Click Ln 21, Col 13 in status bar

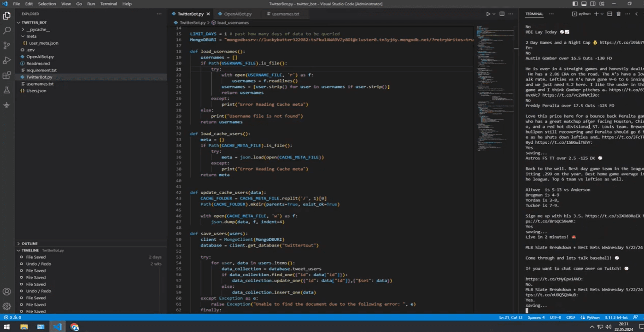pyautogui.click(x=511, y=318)
